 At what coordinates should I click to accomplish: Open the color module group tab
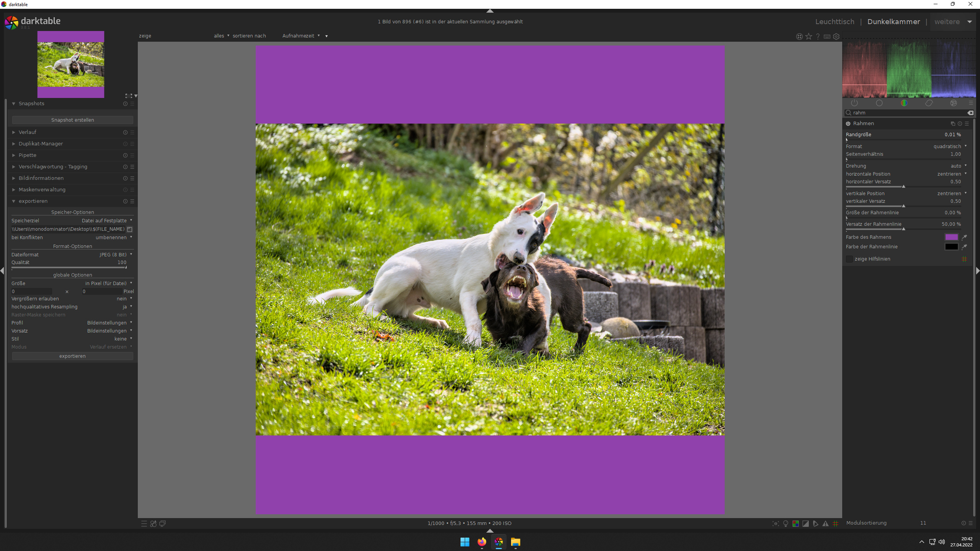tap(904, 103)
